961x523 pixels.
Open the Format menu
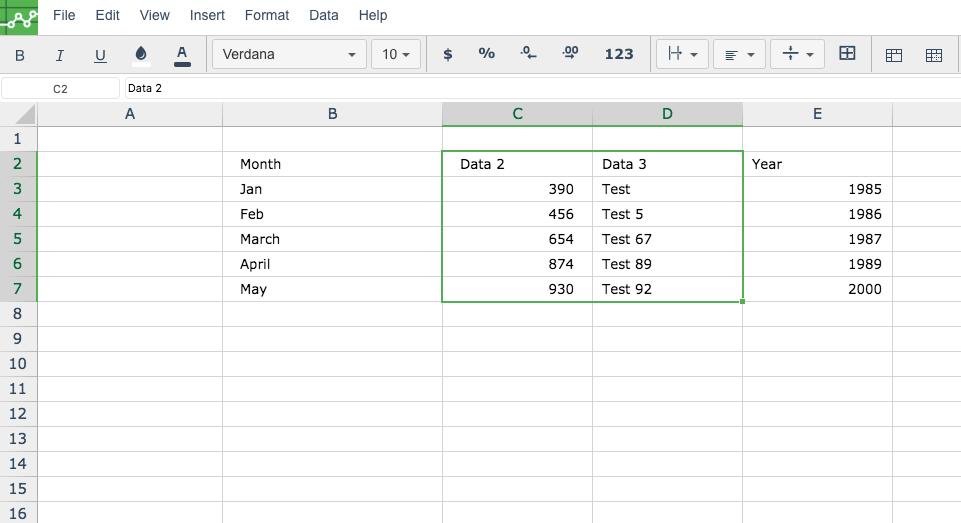(x=267, y=15)
